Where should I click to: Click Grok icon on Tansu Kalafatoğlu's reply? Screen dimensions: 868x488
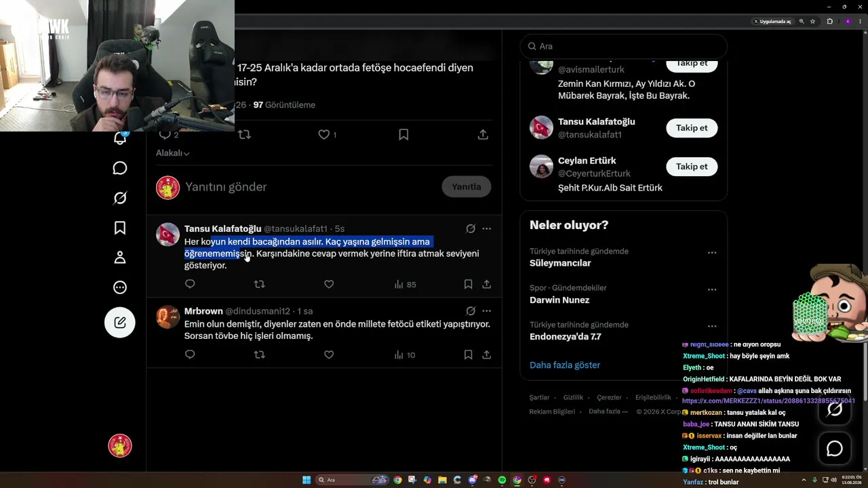click(471, 229)
